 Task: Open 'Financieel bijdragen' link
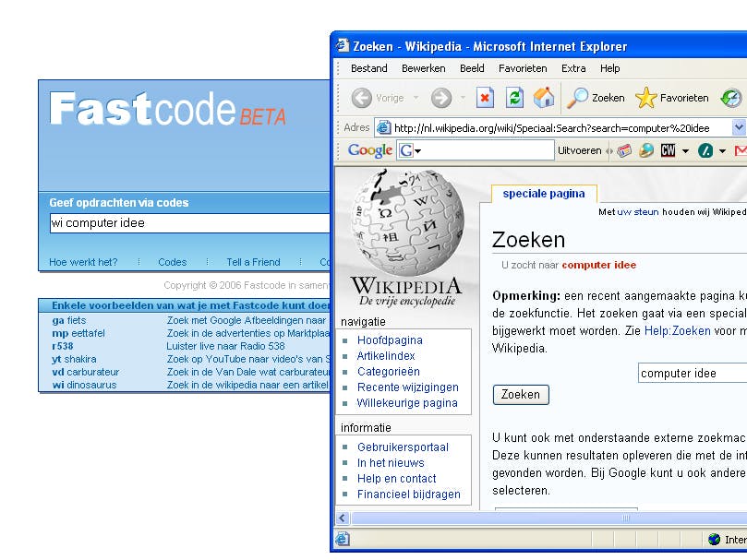point(409,494)
